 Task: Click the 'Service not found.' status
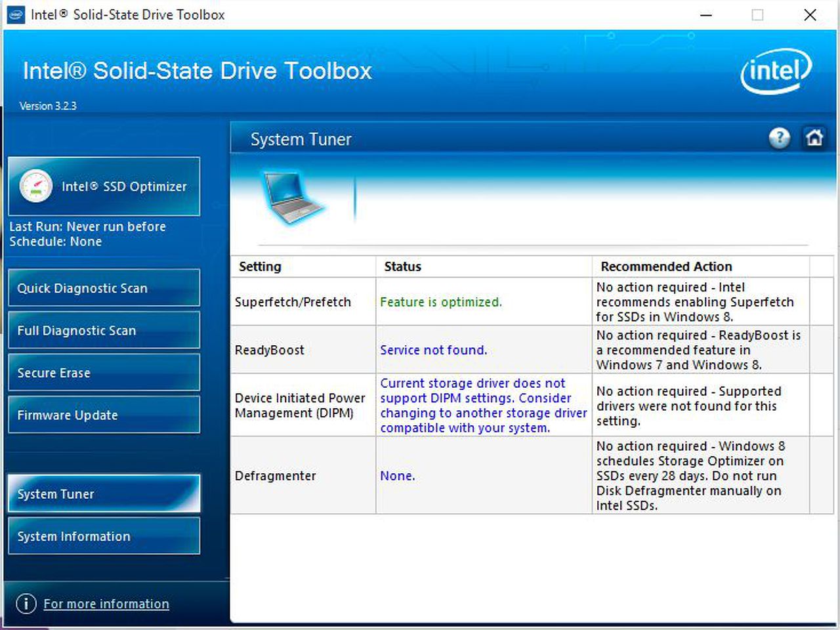coord(434,350)
